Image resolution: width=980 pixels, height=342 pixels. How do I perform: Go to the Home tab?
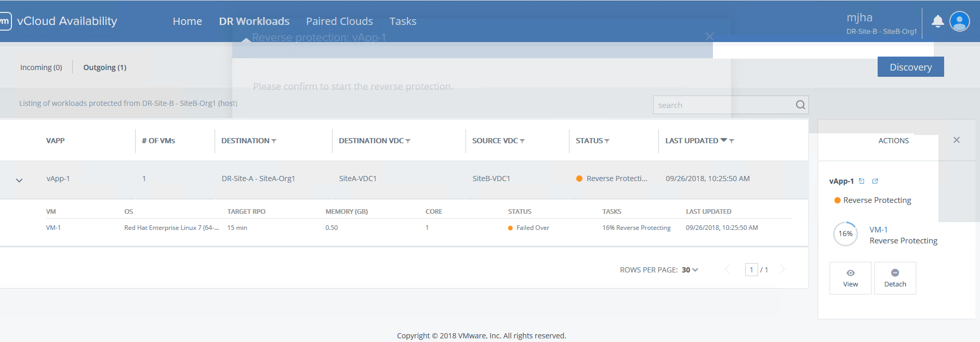point(187,21)
